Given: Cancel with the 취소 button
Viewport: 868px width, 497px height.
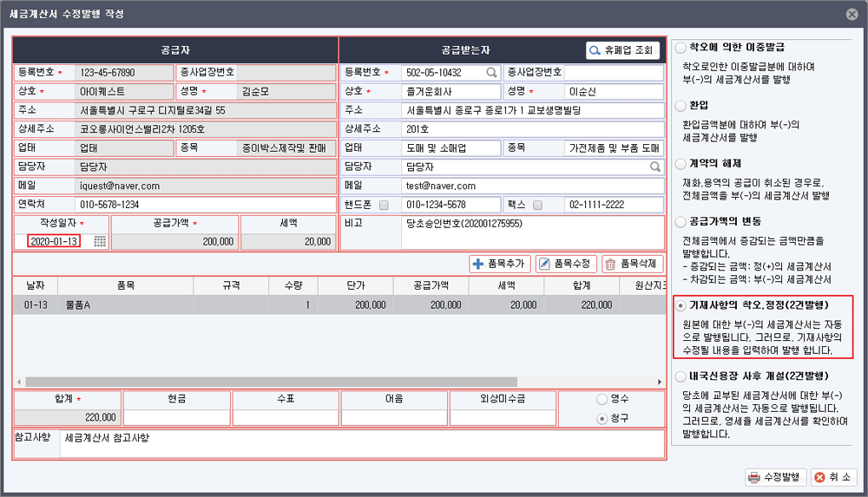Looking at the screenshot, I should [833, 477].
